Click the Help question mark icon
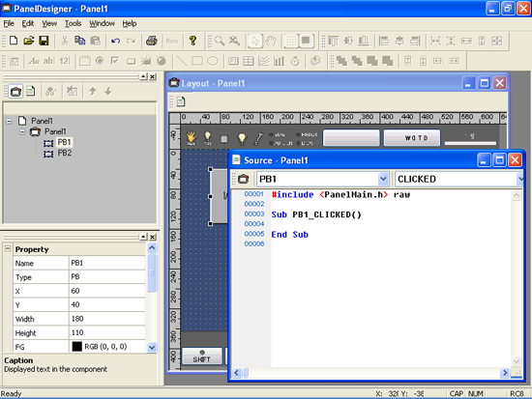The image size is (532, 399). (193, 41)
